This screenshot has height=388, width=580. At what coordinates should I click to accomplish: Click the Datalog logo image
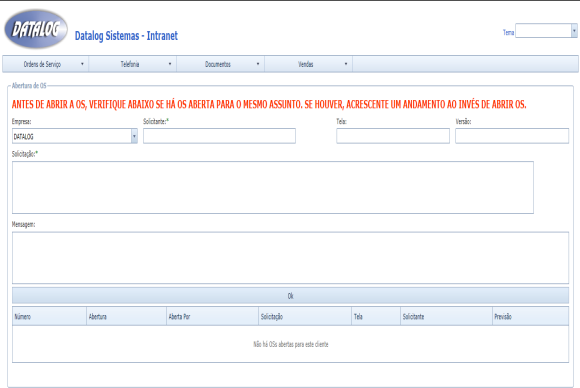(36, 29)
